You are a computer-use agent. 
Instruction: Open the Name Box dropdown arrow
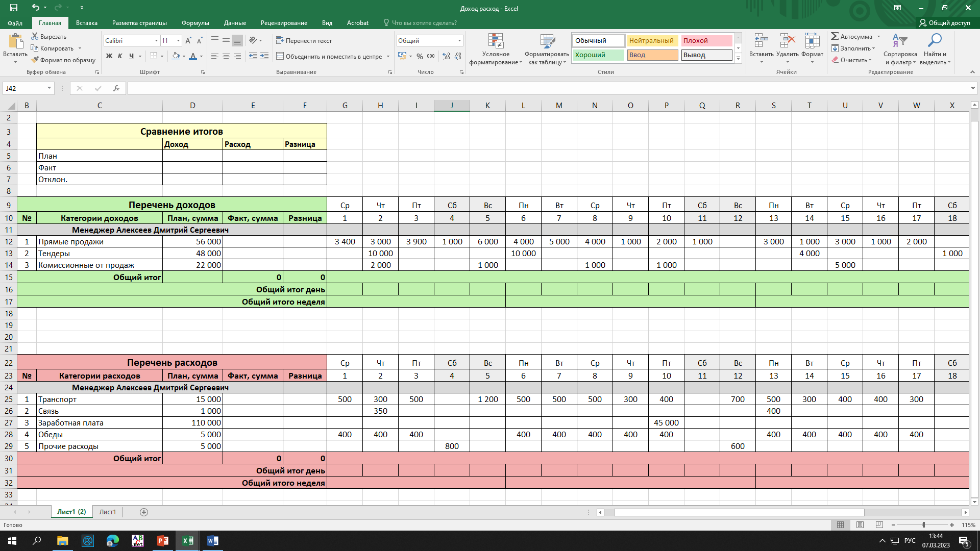pyautogui.click(x=49, y=88)
